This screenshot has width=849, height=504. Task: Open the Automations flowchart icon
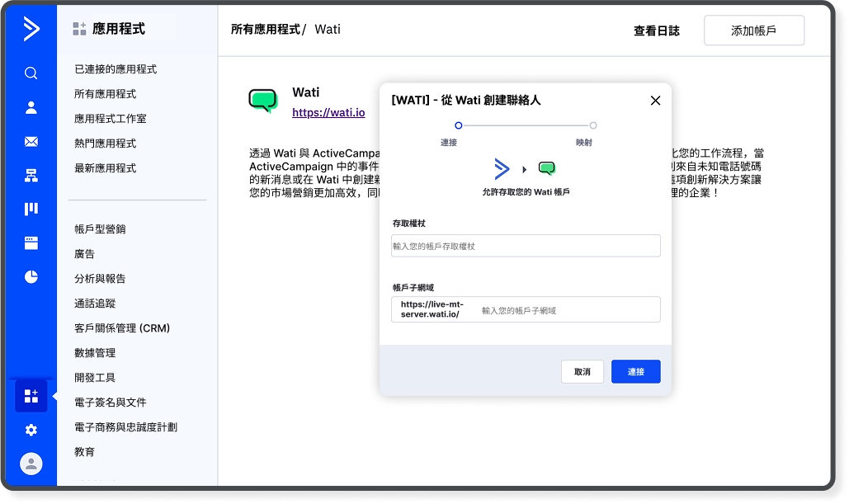tap(31, 176)
